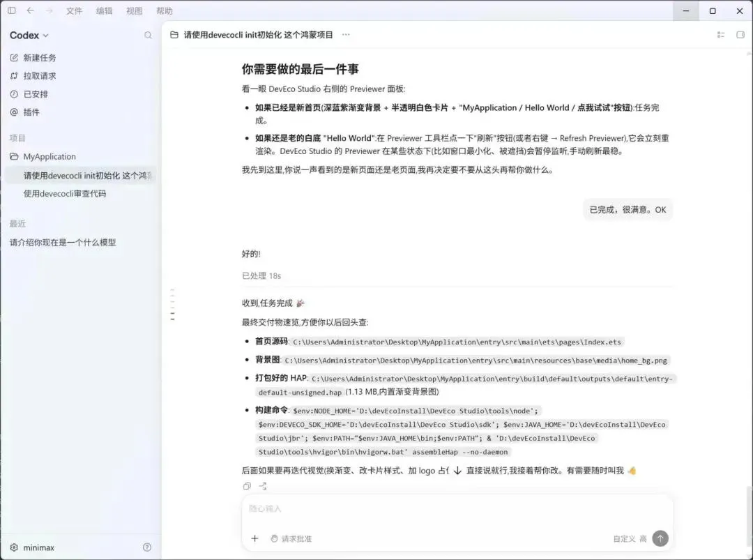753x560 pixels.
Task: Go forward with the right arrow
Action: click(49, 10)
